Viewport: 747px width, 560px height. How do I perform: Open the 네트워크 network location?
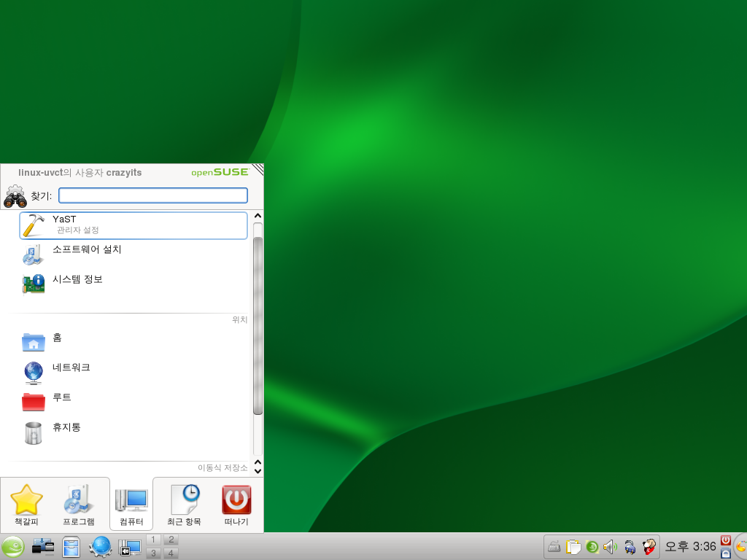click(x=133, y=373)
